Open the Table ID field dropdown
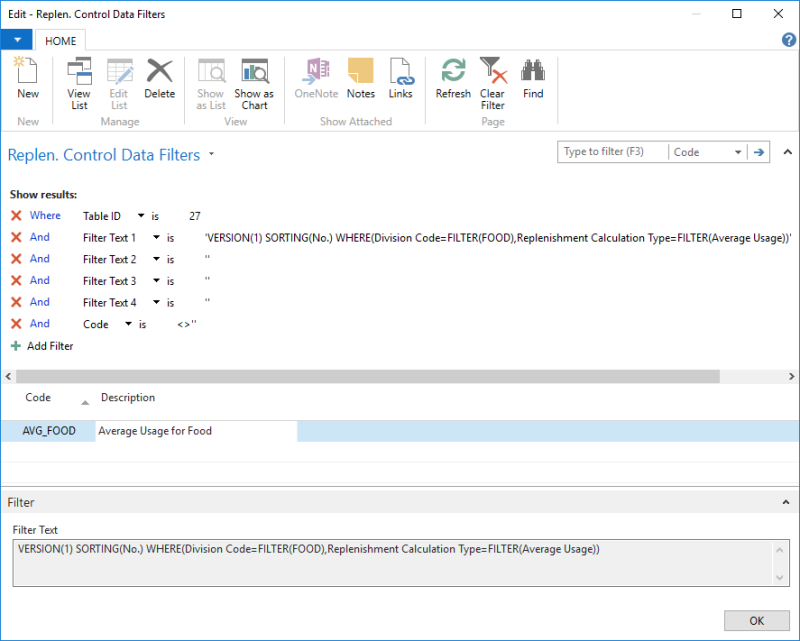Viewport: 800px width, 641px height. click(x=141, y=216)
